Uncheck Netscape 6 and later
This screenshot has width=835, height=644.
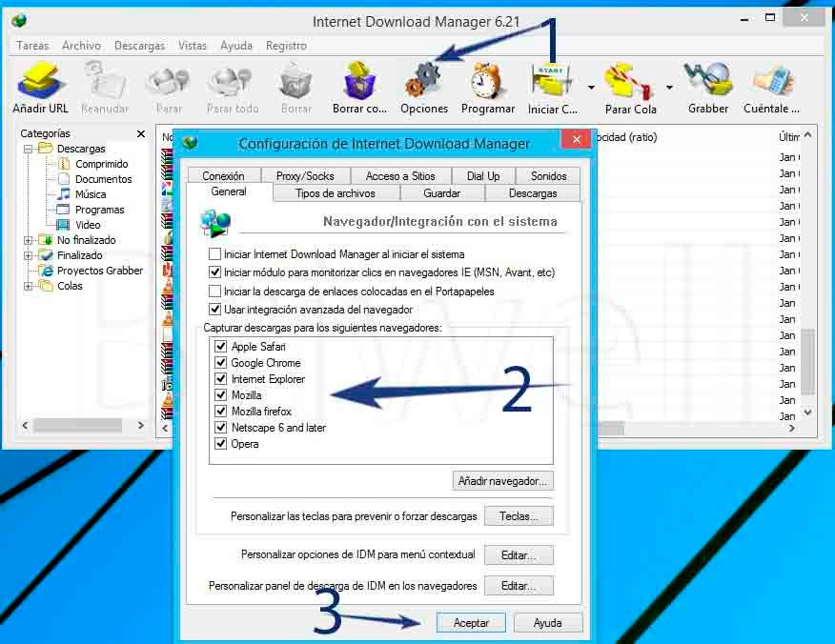tap(220, 428)
